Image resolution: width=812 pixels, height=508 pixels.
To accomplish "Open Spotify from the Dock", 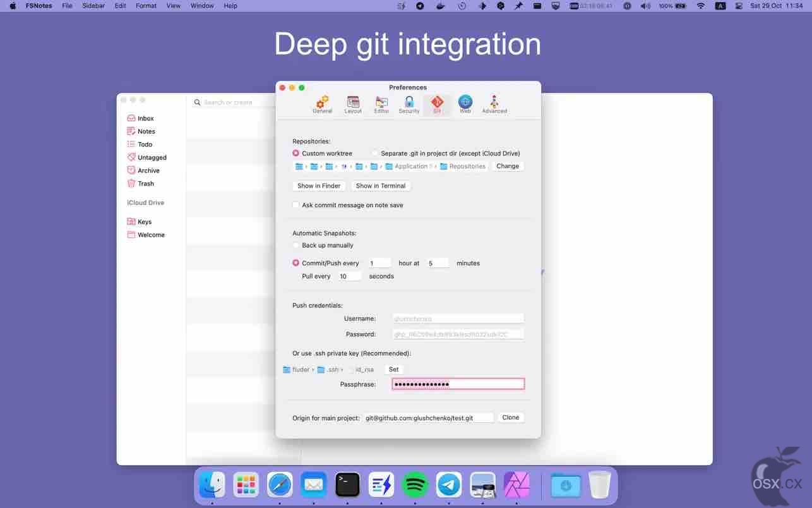I will 415,485.
